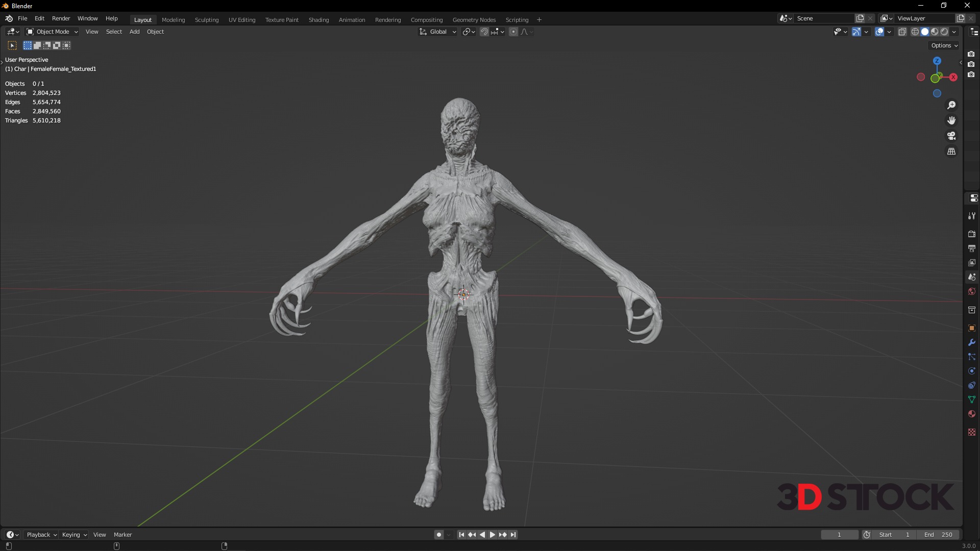Image resolution: width=980 pixels, height=551 pixels.
Task: Open the Render menu
Action: point(61,18)
